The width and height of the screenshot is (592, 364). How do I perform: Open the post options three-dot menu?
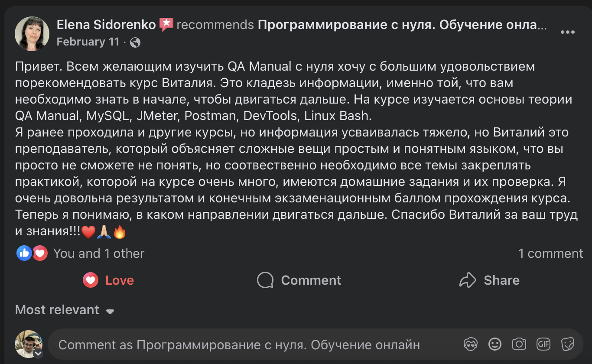[x=567, y=31]
